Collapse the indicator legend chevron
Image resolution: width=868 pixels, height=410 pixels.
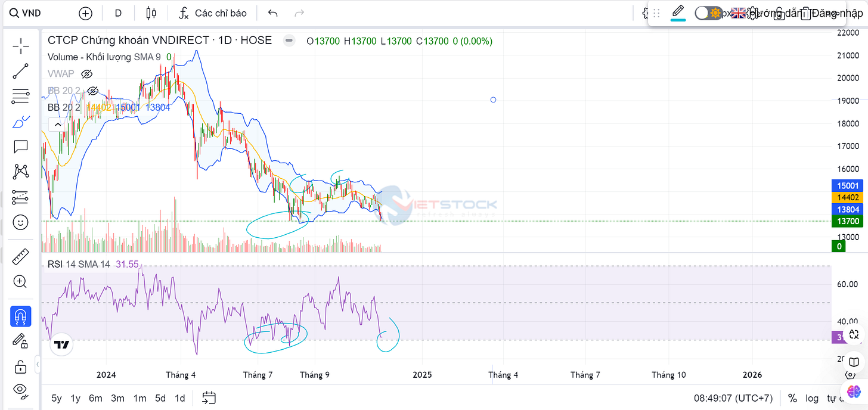tap(57, 124)
